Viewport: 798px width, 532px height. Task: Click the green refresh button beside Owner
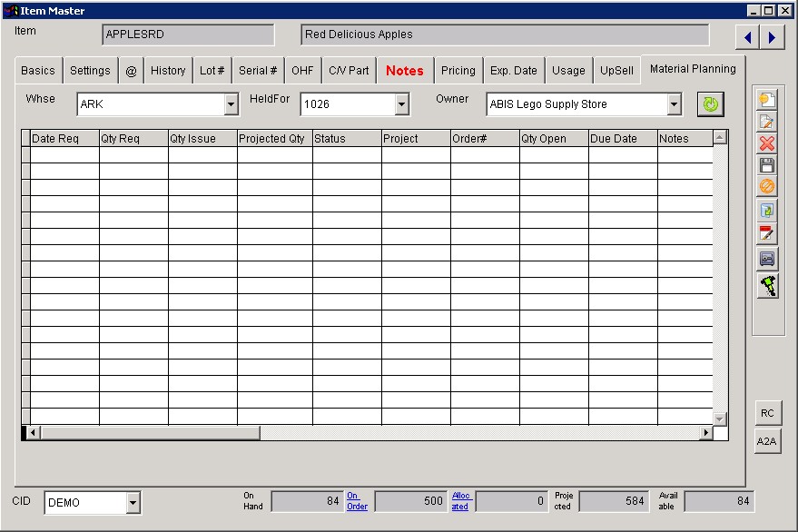click(710, 104)
